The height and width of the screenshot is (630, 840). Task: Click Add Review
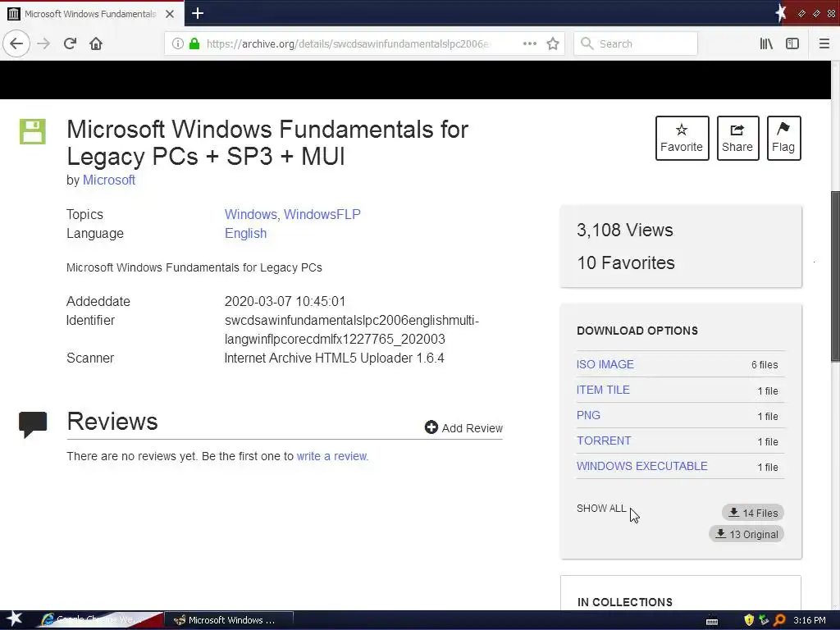tap(463, 427)
